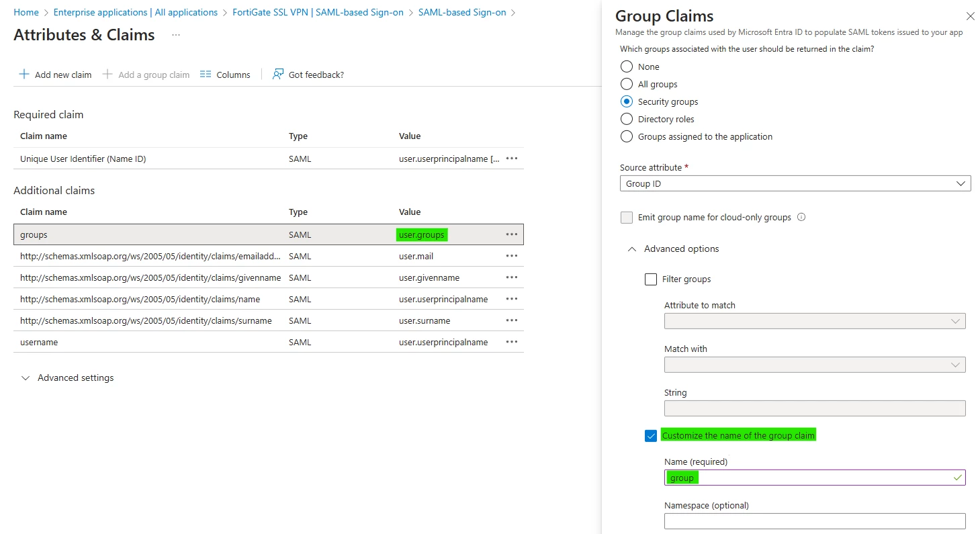Collapse the Advanced options section
Image resolution: width=980 pixels, height=534 pixels.
coord(673,249)
